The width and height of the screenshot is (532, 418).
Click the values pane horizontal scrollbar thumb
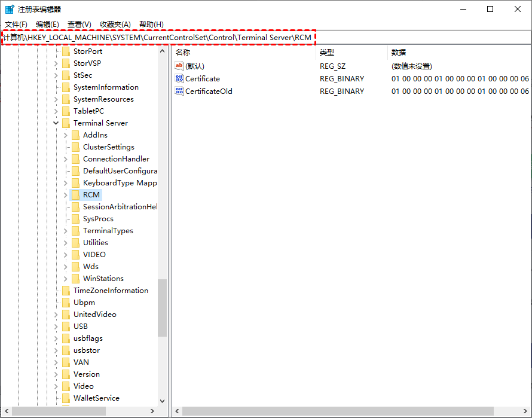click(338, 411)
